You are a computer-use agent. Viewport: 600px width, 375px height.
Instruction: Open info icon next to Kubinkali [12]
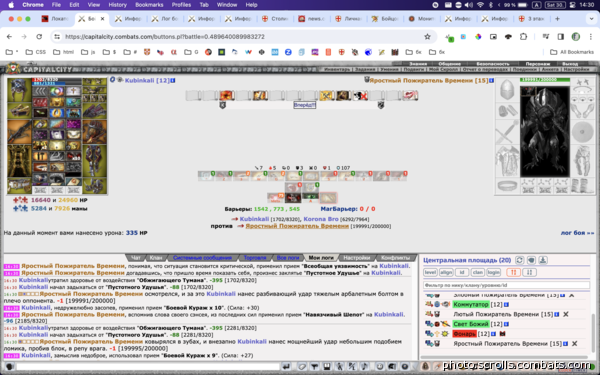(173, 80)
